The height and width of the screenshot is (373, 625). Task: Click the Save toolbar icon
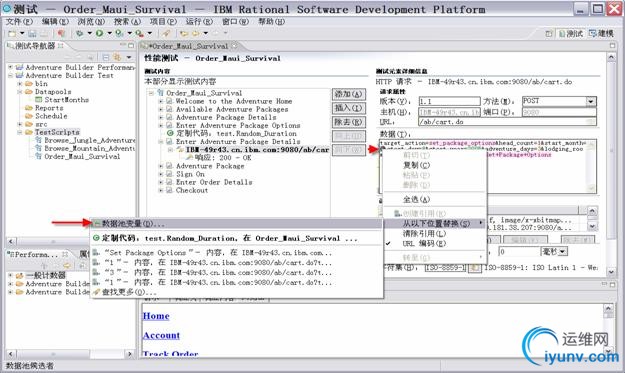32,33
